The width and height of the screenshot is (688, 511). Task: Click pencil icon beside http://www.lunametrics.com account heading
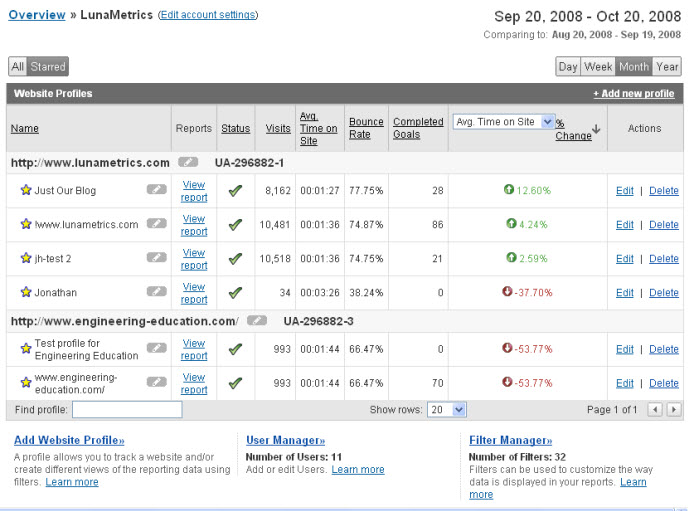pyautogui.click(x=188, y=162)
